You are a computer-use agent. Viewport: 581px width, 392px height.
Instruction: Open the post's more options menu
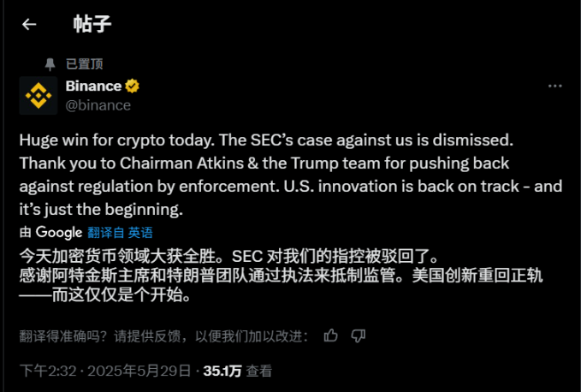pyautogui.click(x=554, y=86)
